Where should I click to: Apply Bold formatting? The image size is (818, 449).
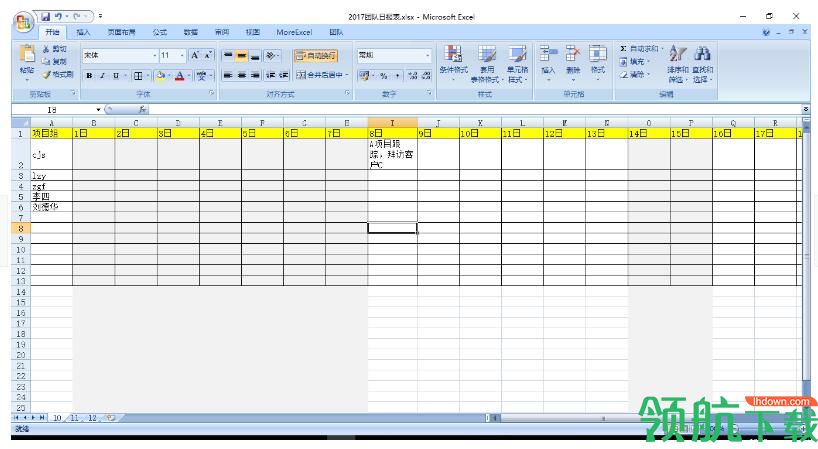click(x=89, y=76)
